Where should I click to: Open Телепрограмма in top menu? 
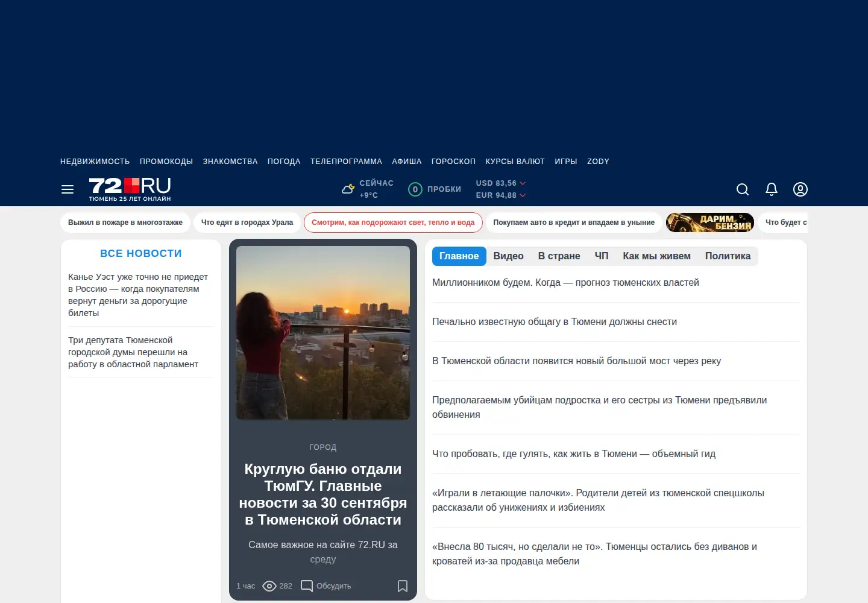coord(346,162)
